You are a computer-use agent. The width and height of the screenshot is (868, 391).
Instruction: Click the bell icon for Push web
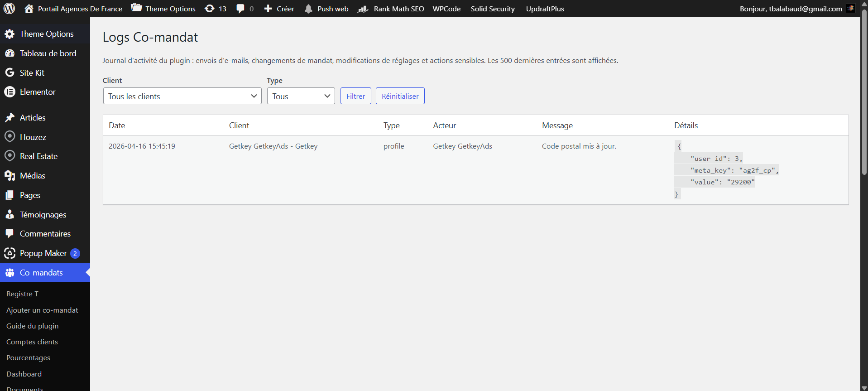[x=308, y=9]
